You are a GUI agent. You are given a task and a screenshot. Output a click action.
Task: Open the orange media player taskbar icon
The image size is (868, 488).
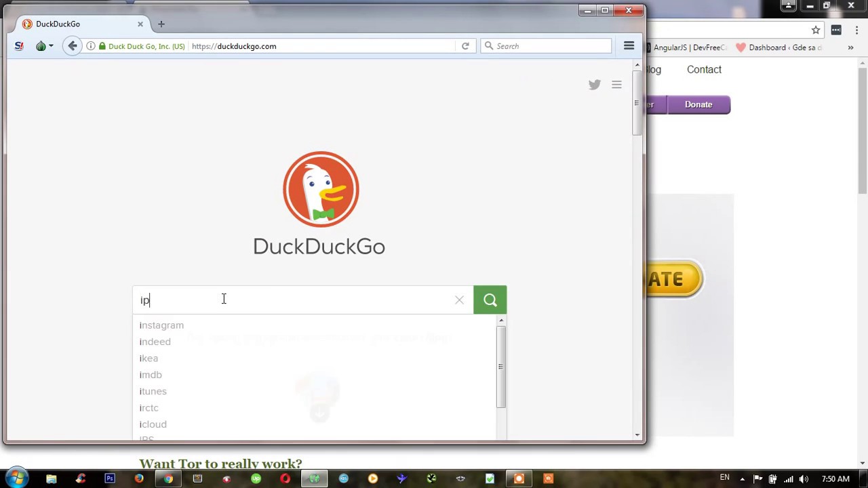[x=373, y=479]
